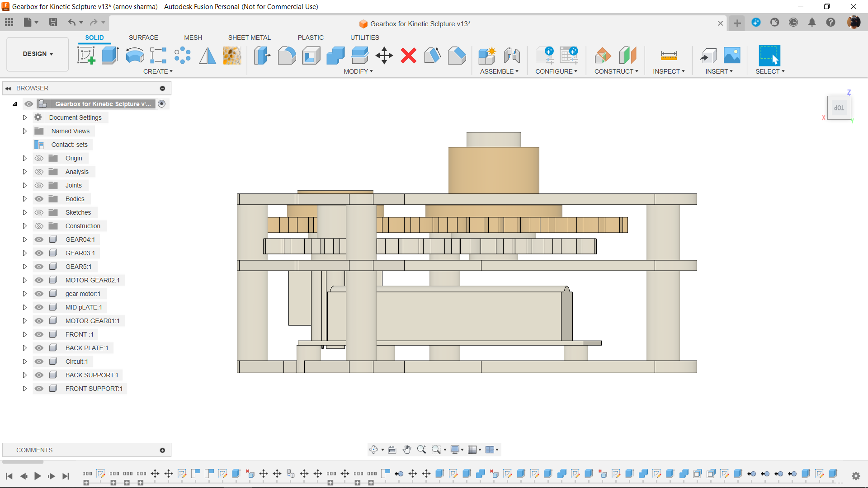Screen dimensions: 868x488
Task: Click the Joint icon in Assemble
Action: point(512,55)
